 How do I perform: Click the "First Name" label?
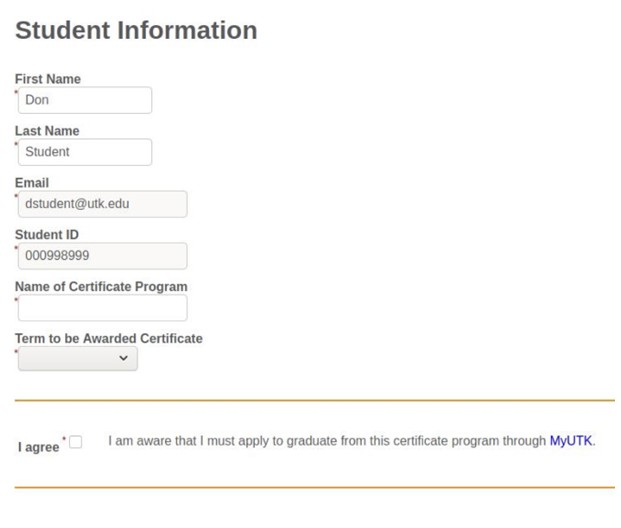click(x=48, y=79)
